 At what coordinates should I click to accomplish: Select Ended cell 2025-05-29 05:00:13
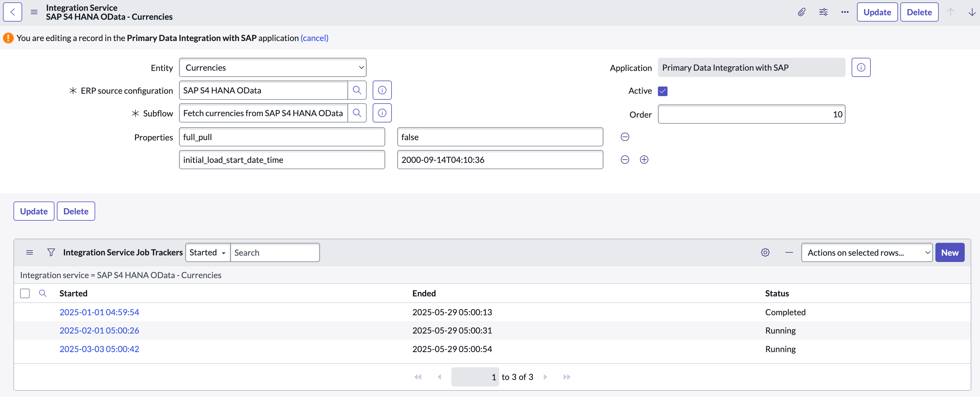[x=452, y=312]
